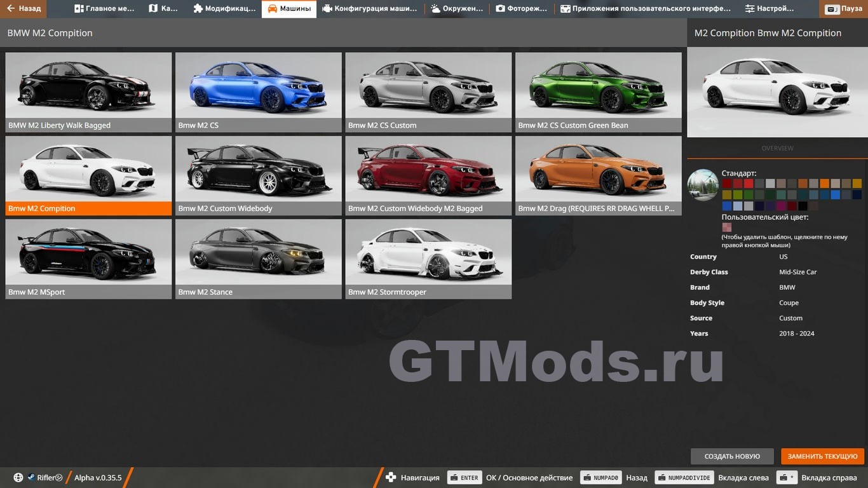Screen dimensions: 868x488
Task: Select the Bmw M2 Stance configuration
Action: point(259,259)
